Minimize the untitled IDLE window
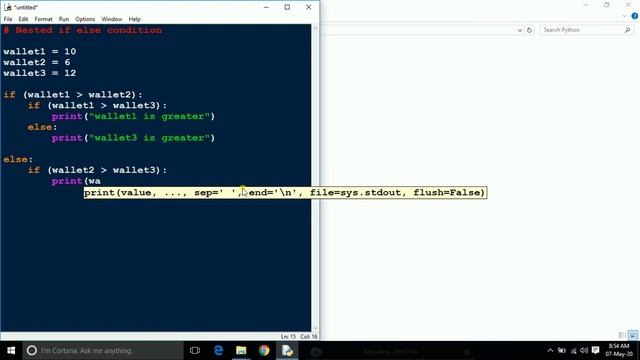Screen dimensions: 640x360 [x=266, y=7]
